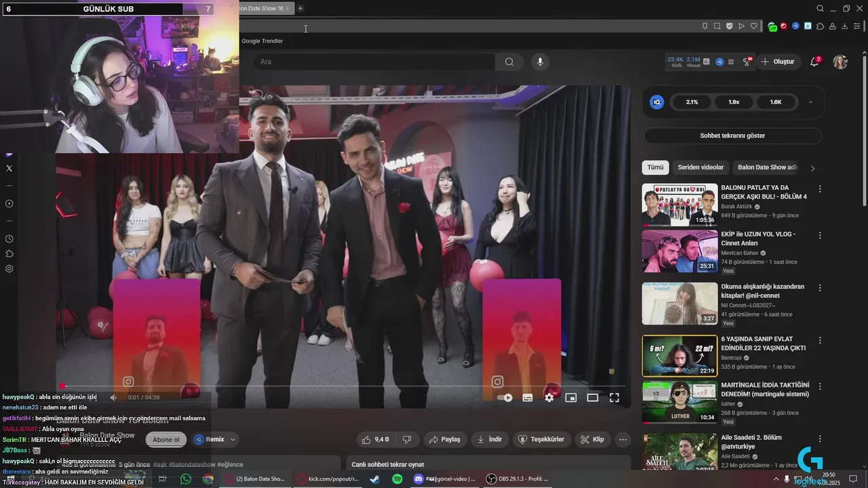Image resolution: width=868 pixels, height=488 pixels.
Task: Open video settings gear
Action: (x=549, y=398)
